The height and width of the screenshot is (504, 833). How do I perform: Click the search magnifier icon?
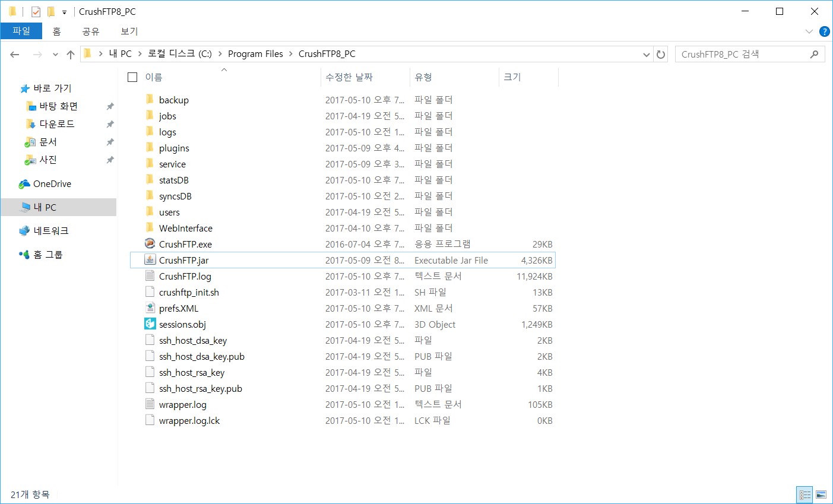point(814,54)
